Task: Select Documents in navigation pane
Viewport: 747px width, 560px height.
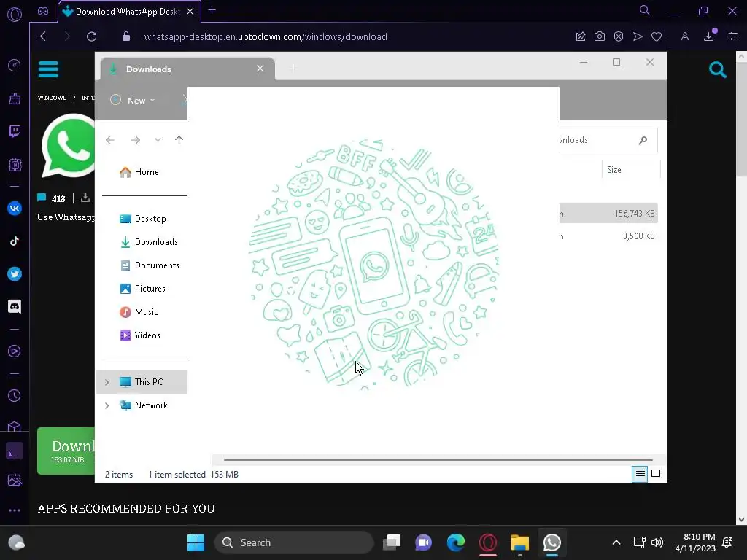Action: click(150, 265)
